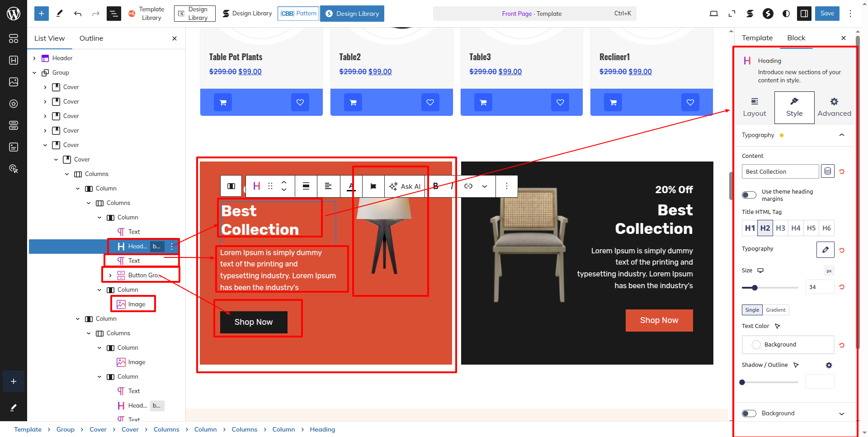Click the Ask AI button
The width and height of the screenshot is (868, 437).
[405, 186]
